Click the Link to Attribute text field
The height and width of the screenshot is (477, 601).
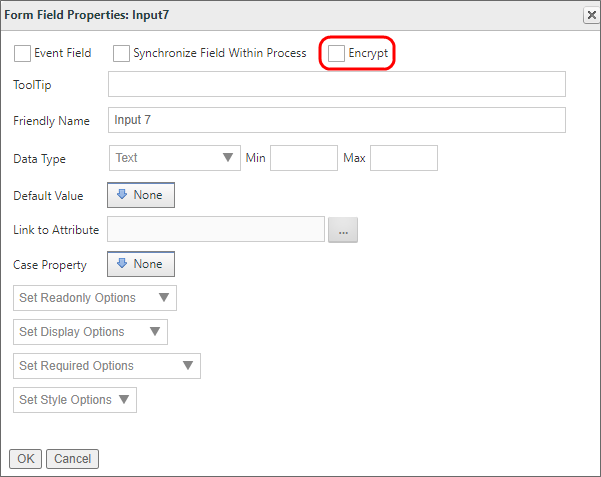[x=216, y=230]
